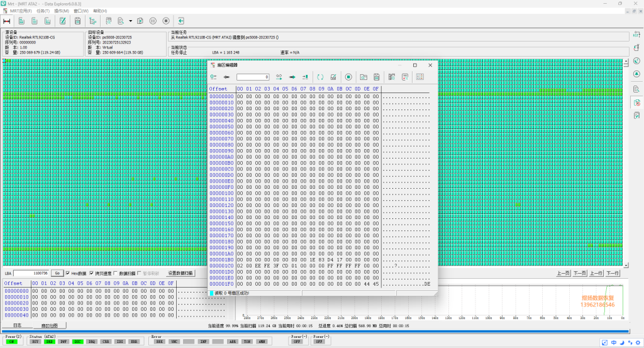The image size is (644, 348).
Task: Click the Go button next to LBA
Action: click(x=57, y=273)
